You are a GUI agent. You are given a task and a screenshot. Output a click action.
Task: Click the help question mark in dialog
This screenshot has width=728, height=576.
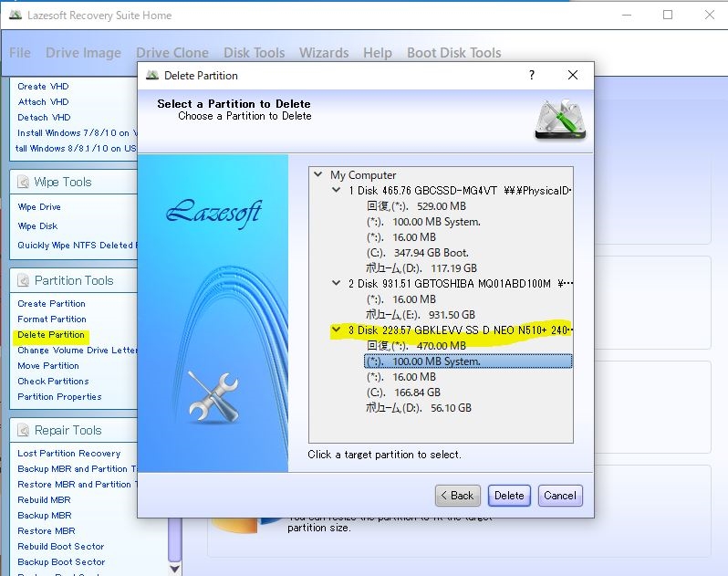pos(532,75)
